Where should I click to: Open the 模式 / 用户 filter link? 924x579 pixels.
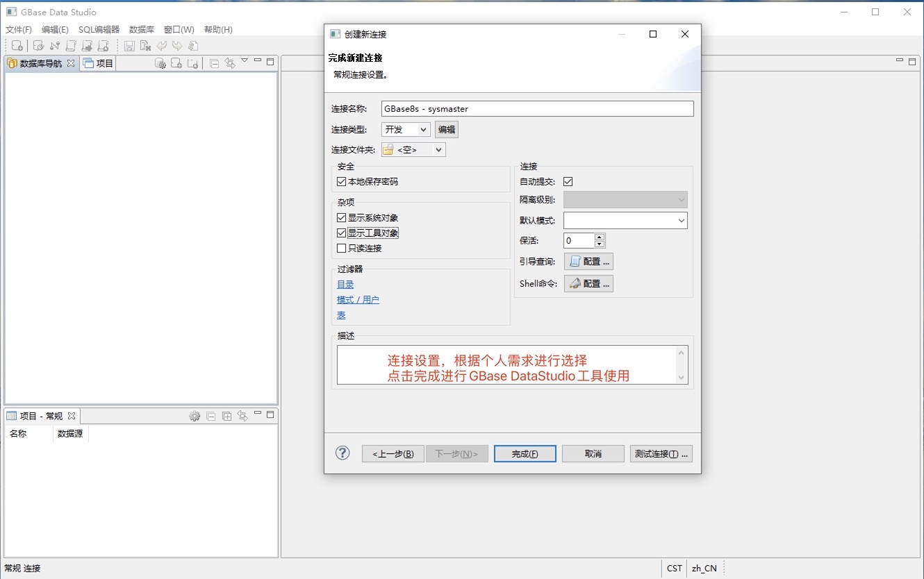[x=358, y=299]
